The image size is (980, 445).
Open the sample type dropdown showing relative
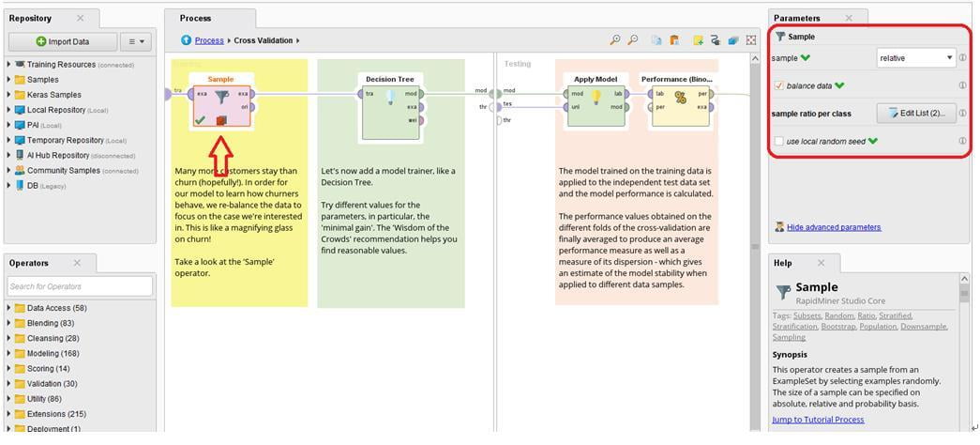coord(915,58)
